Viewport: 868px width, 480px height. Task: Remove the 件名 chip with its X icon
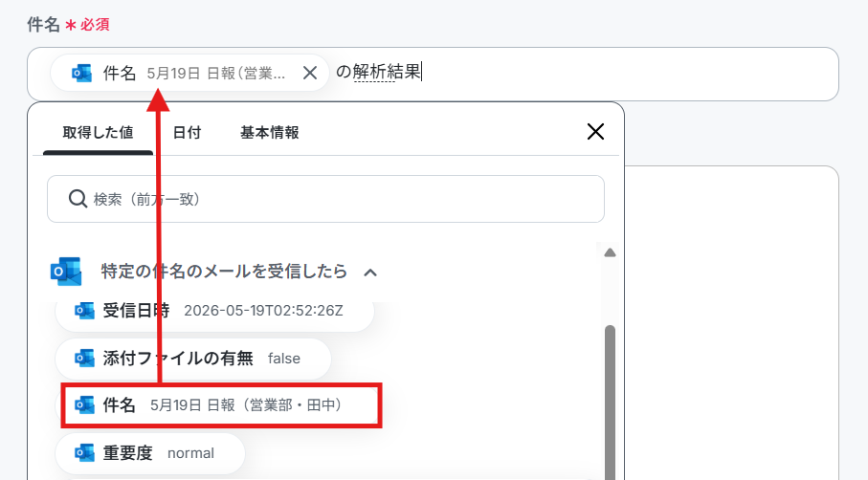click(310, 73)
